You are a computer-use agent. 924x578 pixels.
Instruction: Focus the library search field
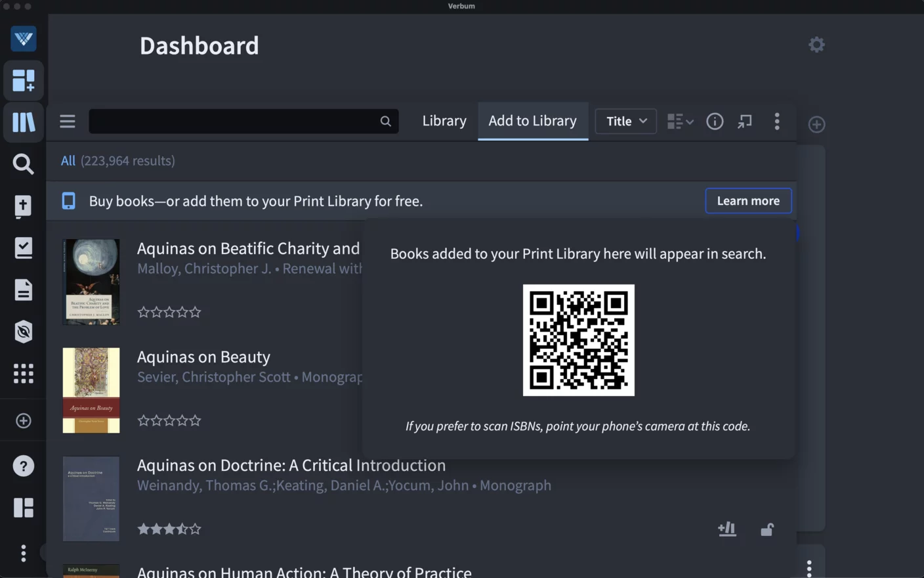tap(243, 122)
